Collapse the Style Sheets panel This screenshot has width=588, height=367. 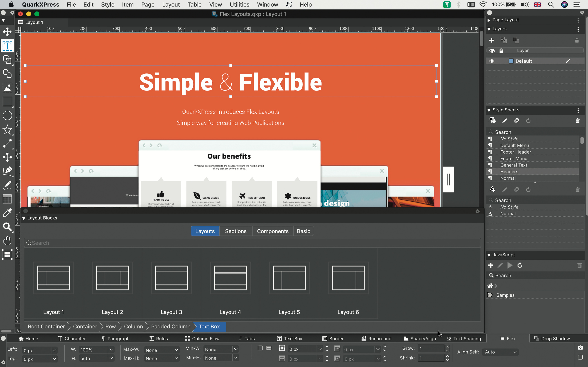(x=489, y=110)
